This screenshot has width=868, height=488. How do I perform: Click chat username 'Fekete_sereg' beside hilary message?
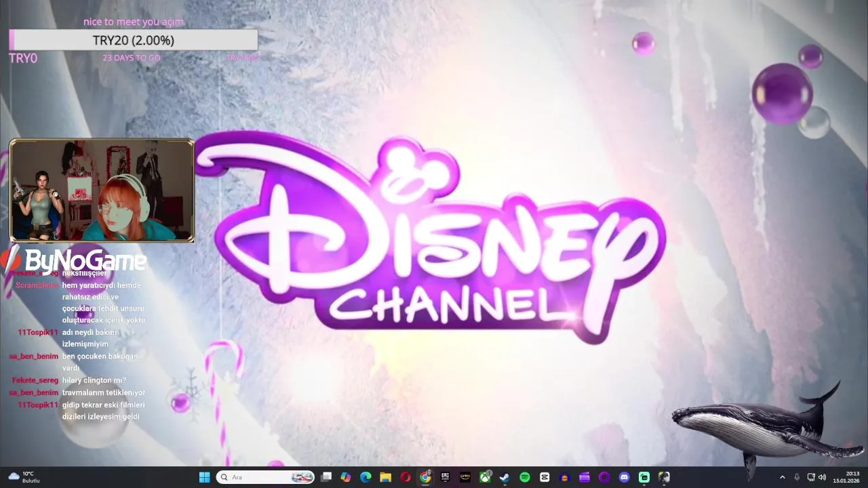[x=35, y=380]
